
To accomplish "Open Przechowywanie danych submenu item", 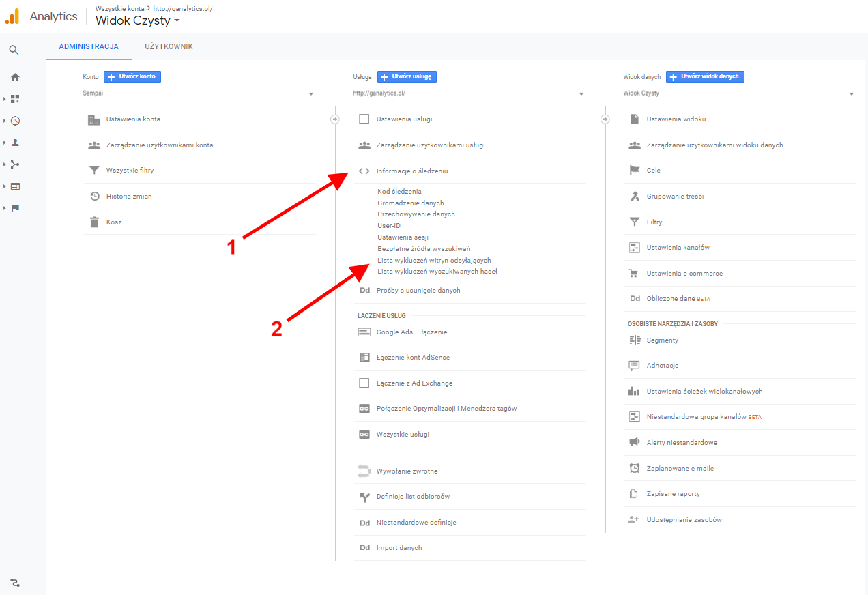I will click(416, 214).
